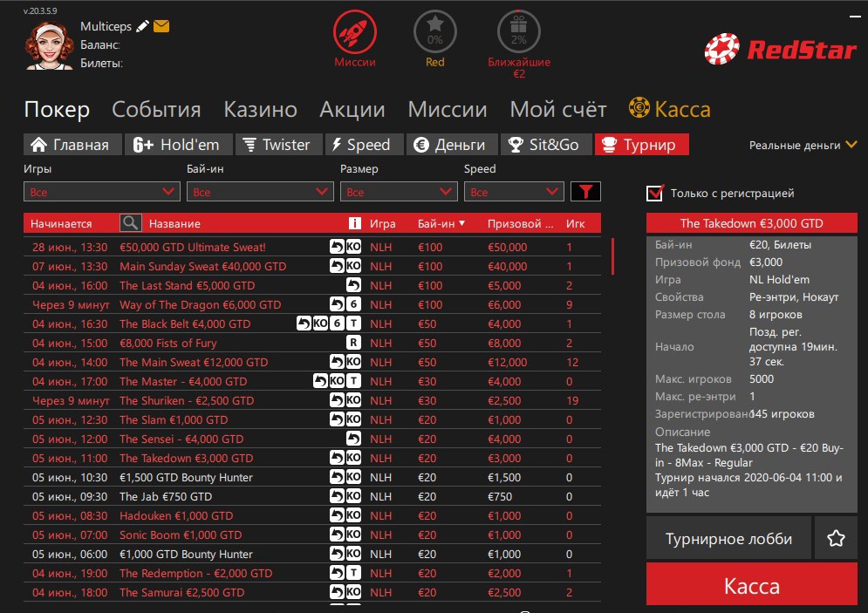This screenshot has height=613, width=868.
Task: Open the 'Казино' main menu section
Action: 260,110
